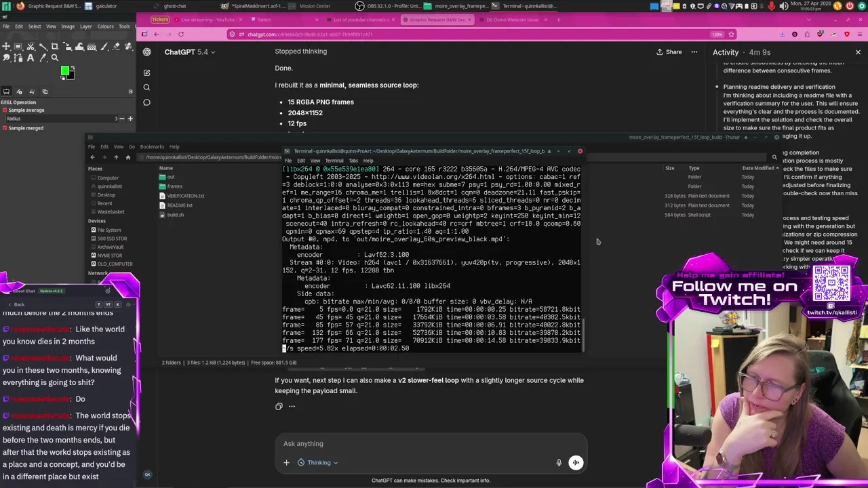Open Bookmarks menu in Thunar file manager
The height and width of the screenshot is (488, 868).
click(x=152, y=146)
